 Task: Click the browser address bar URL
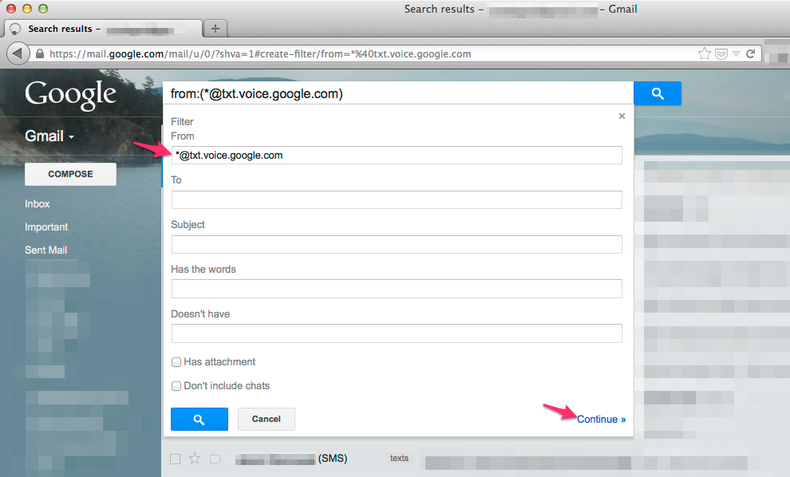[x=260, y=54]
